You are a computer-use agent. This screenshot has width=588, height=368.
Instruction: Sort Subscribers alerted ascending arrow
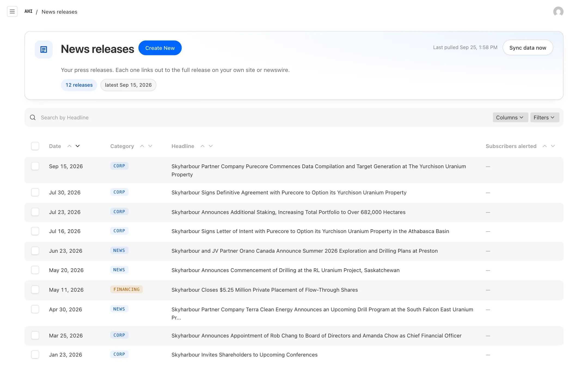(x=545, y=146)
